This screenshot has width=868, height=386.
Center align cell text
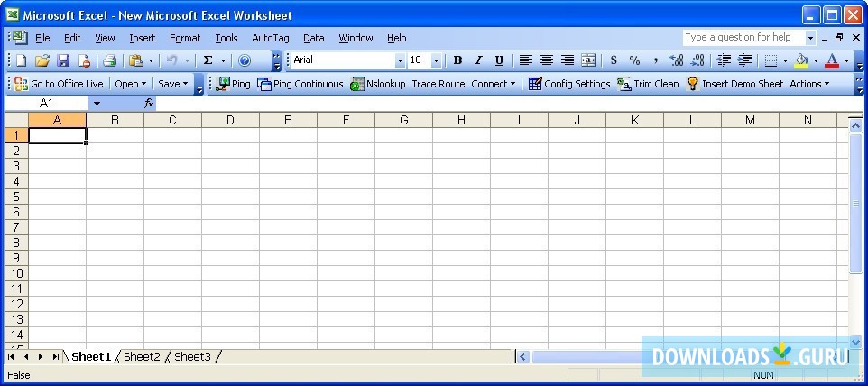547,60
